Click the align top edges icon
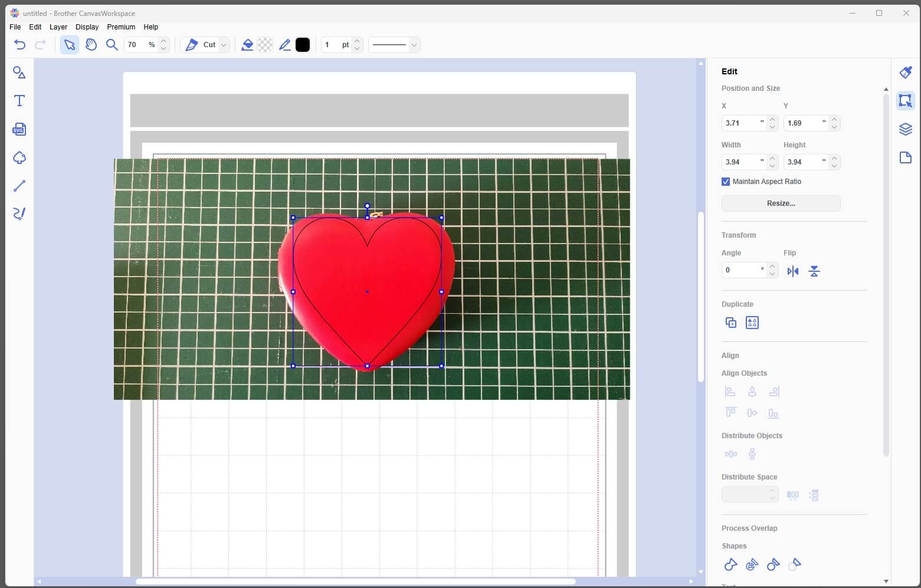 coord(730,413)
